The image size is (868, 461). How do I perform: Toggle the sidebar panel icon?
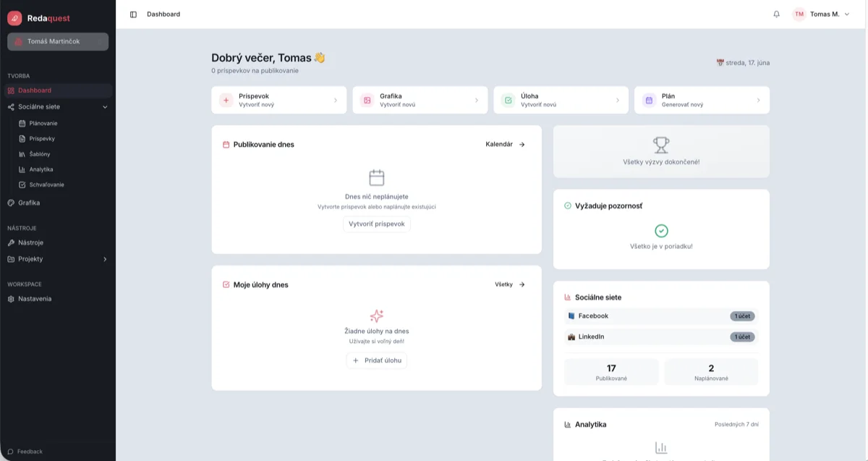(x=133, y=14)
